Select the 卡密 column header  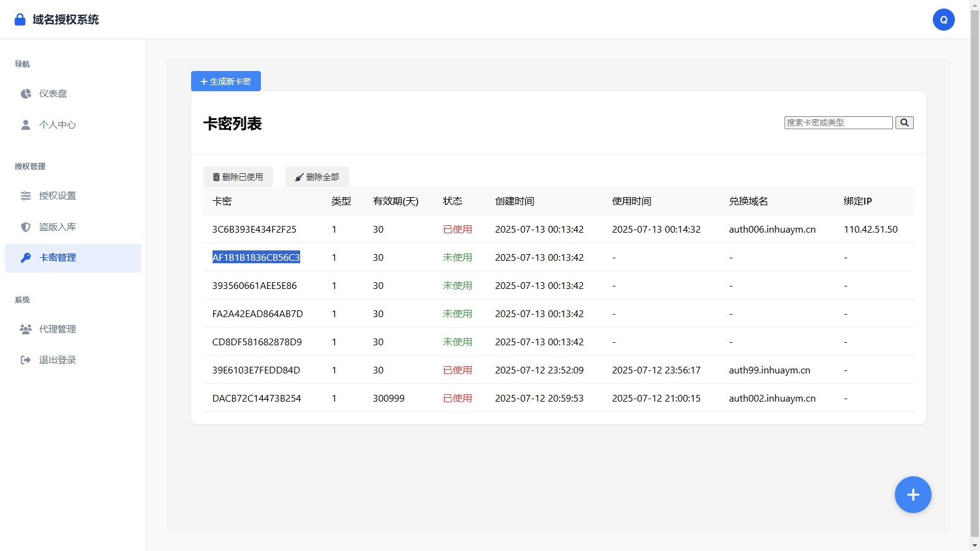[222, 201]
